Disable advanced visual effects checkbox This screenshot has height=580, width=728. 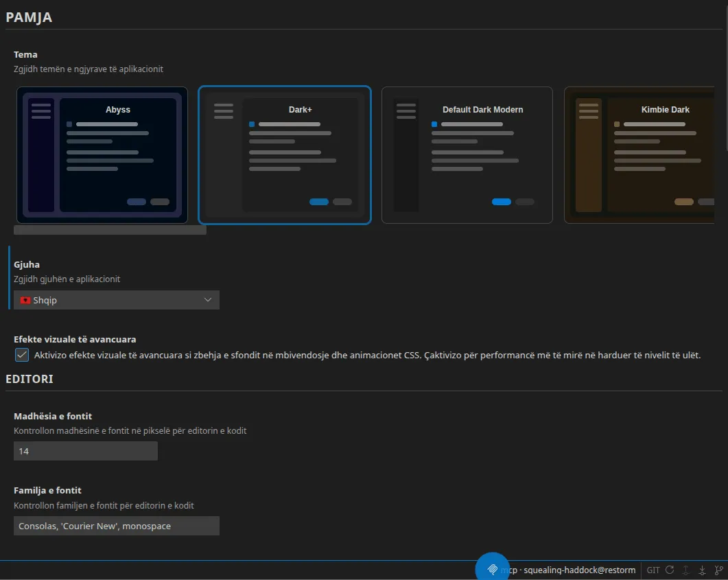22,355
